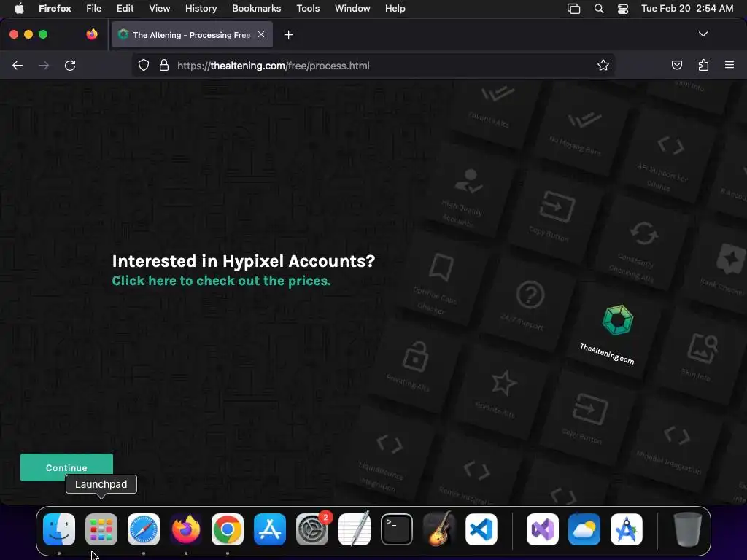Click 'Interested in Hypixel Accounts?' heading
This screenshot has width=747, height=560.
(x=244, y=261)
